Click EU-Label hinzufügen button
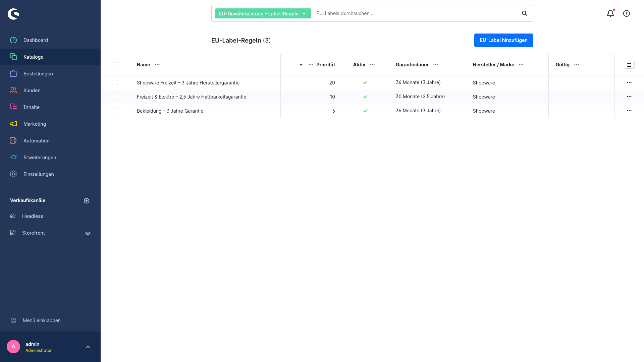 pyautogui.click(x=503, y=40)
